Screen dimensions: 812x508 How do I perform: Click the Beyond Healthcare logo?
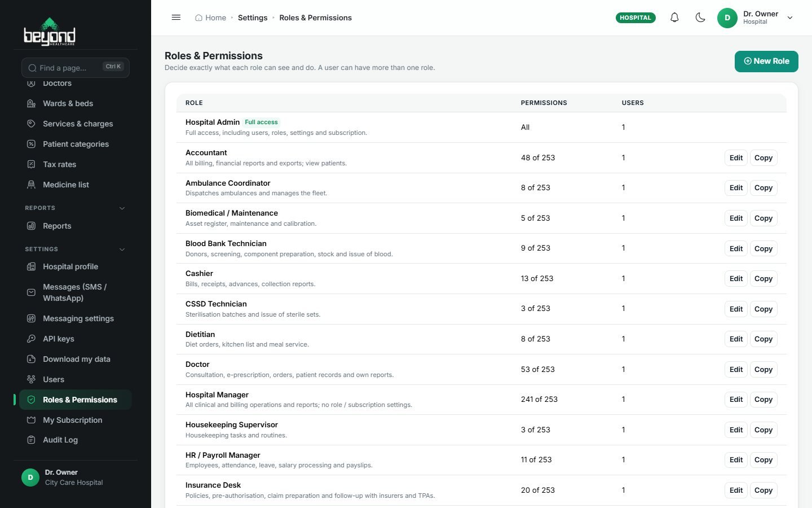click(x=50, y=32)
